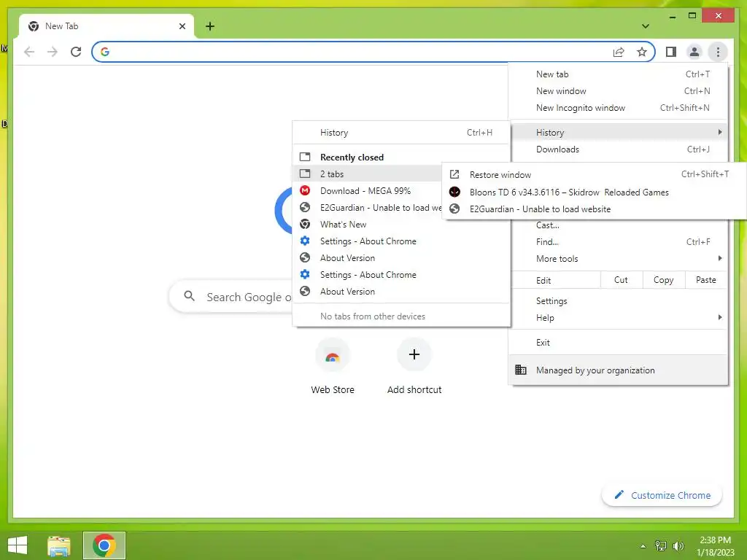Reopen Download - MEGA 99% tab
The image size is (747, 560).
click(x=368, y=190)
